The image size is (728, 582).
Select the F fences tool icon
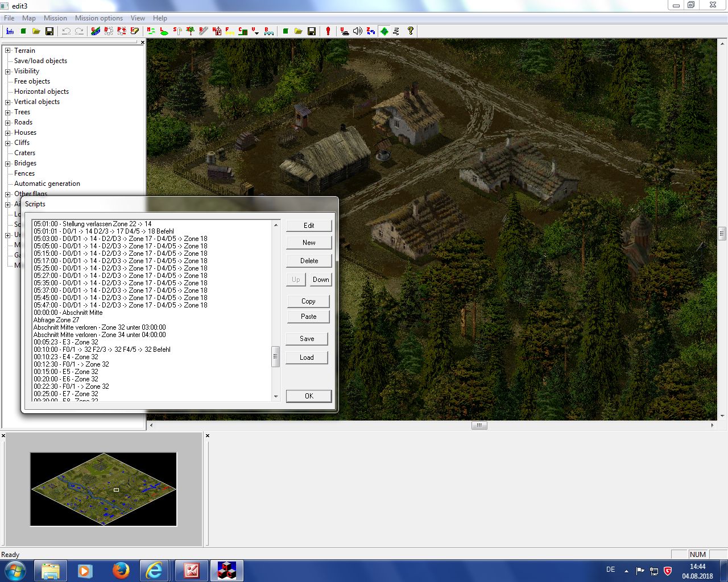pos(230,31)
